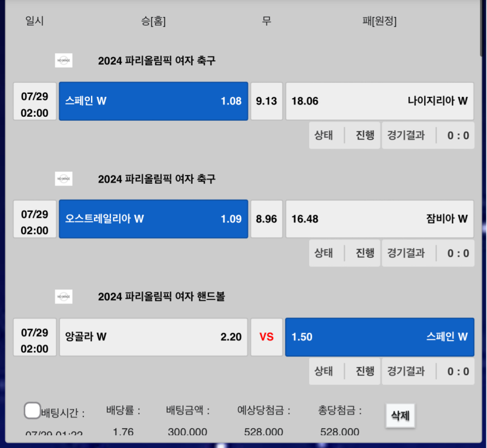Click 경기결과 for the Angola handball match

(406, 371)
